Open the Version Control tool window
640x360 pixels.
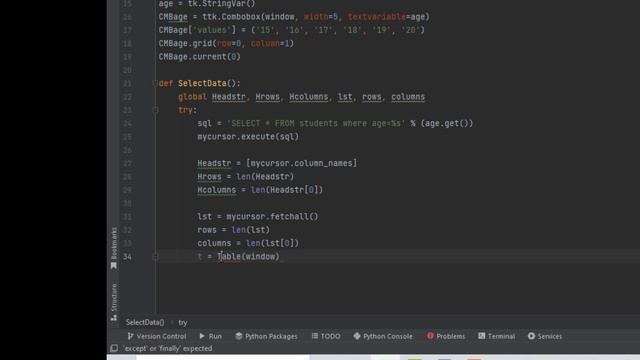click(157, 336)
